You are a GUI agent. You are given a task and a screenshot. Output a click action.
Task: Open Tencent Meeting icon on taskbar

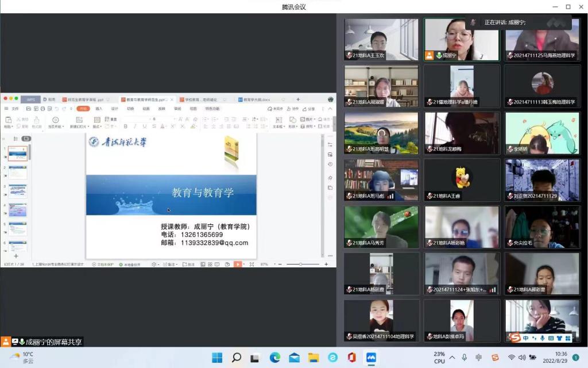[x=372, y=358]
